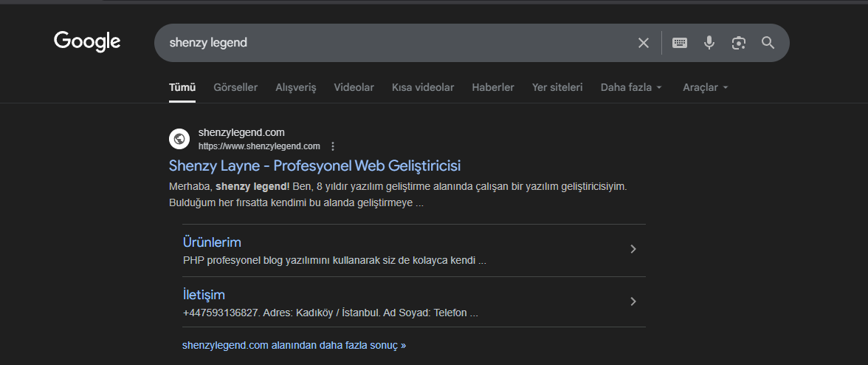
Task: Open 'Shenzy Layne - Profesyonel Web Geliştiricisi' result
Action: 314,166
